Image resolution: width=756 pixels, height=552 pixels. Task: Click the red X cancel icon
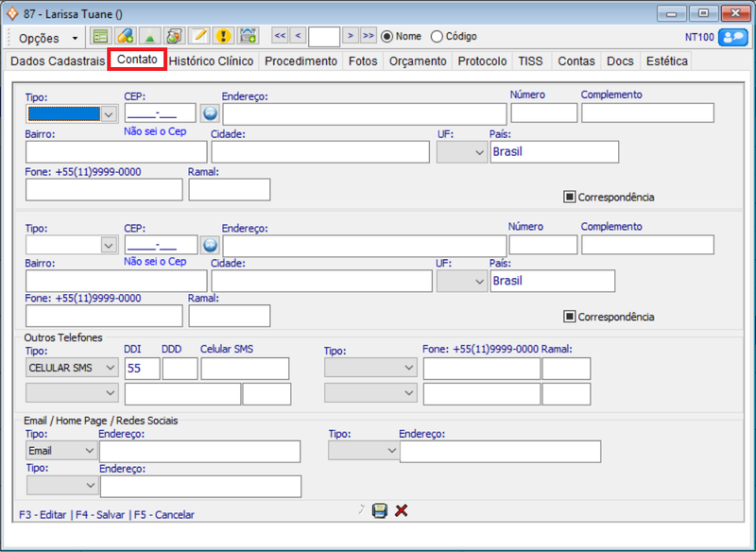402,510
